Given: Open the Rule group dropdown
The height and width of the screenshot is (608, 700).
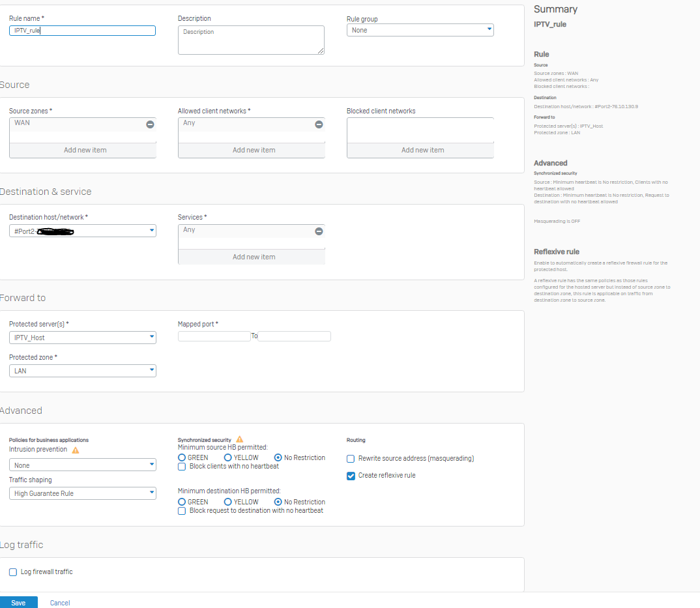Looking at the screenshot, I should click(x=420, y=30).
